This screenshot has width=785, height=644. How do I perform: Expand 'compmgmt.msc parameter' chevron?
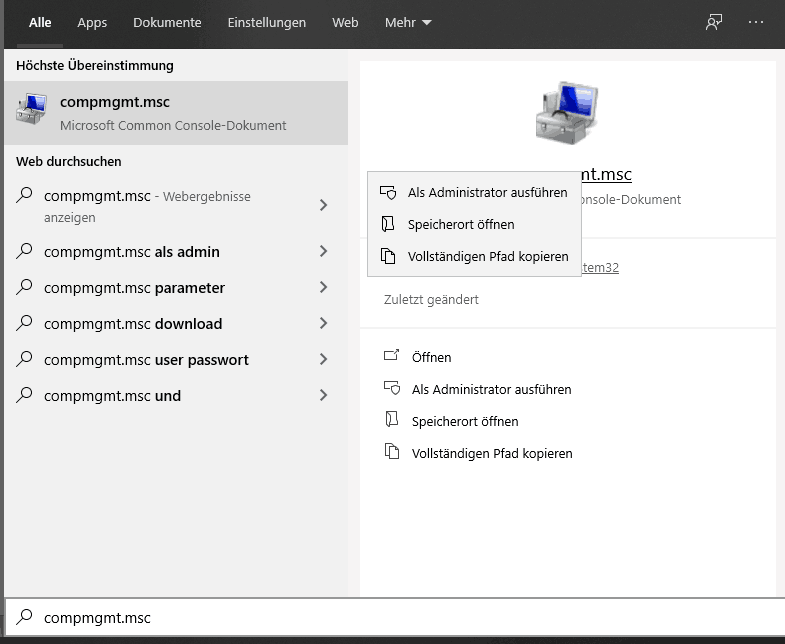click(323, 287)
